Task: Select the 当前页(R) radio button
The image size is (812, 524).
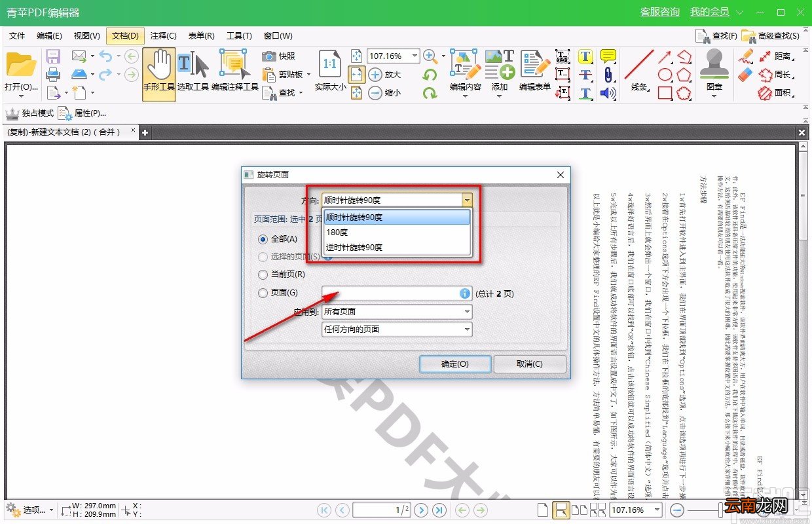Action: click(282, 275)
